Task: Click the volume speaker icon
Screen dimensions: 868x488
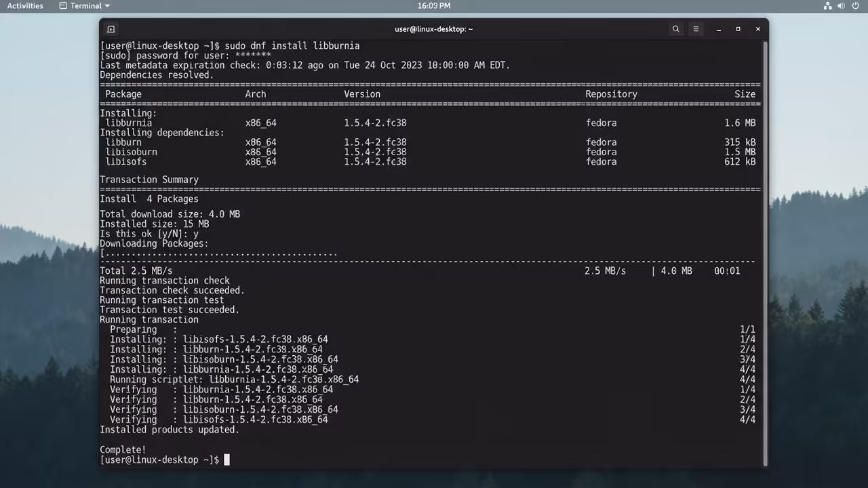Action: 842,5
